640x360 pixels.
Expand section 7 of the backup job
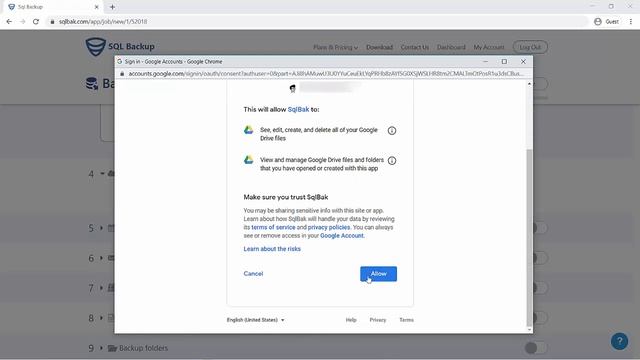[101, 288]
